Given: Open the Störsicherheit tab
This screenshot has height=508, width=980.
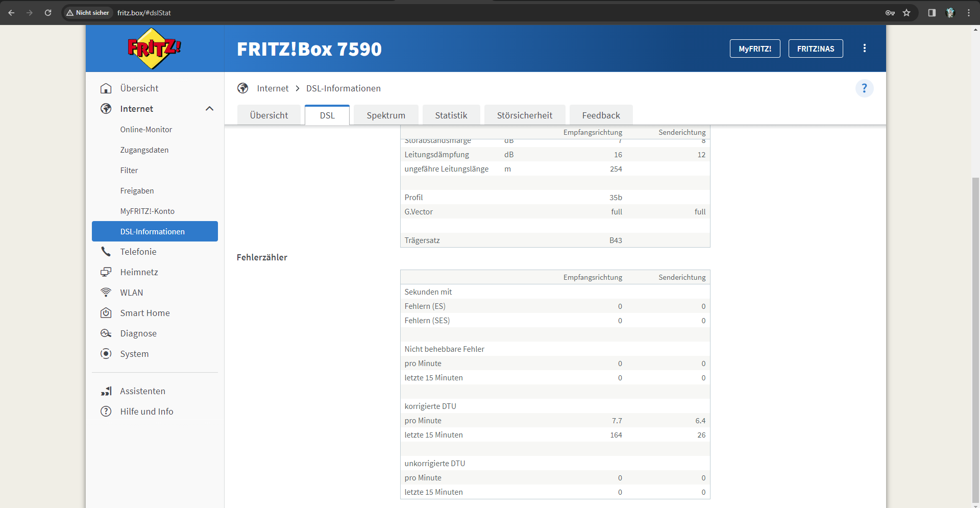Looking at the screenshot, I should (525, 115).
